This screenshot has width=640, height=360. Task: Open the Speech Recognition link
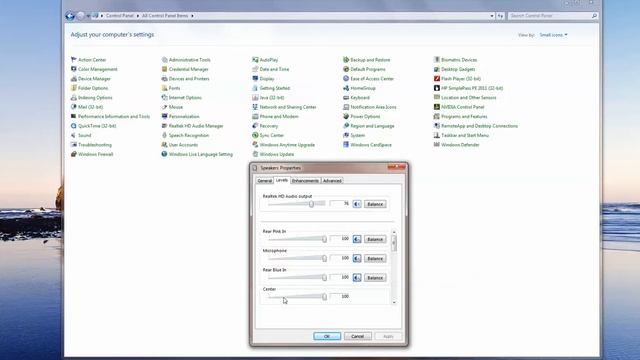(x=189, y=135)
